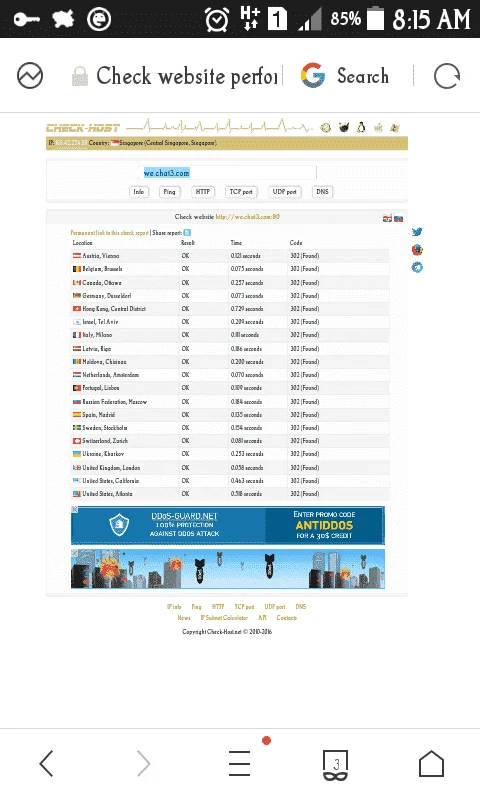Image resolution: width=480 pixels, height=800 pixels.
Task: Run the UDP port check
Action: pos(284,192)
